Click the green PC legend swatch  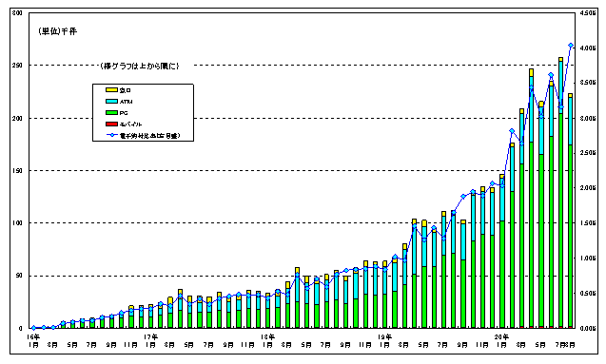111,113
